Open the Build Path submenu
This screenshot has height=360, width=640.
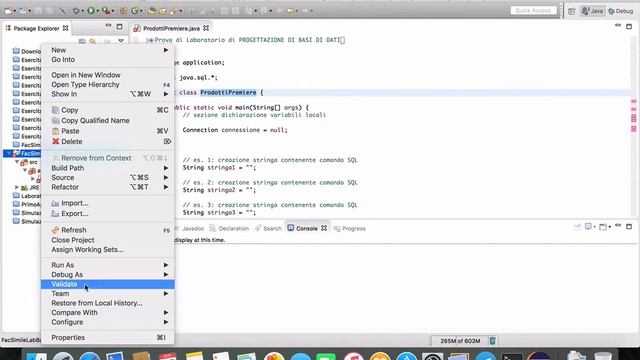[108, 168]
